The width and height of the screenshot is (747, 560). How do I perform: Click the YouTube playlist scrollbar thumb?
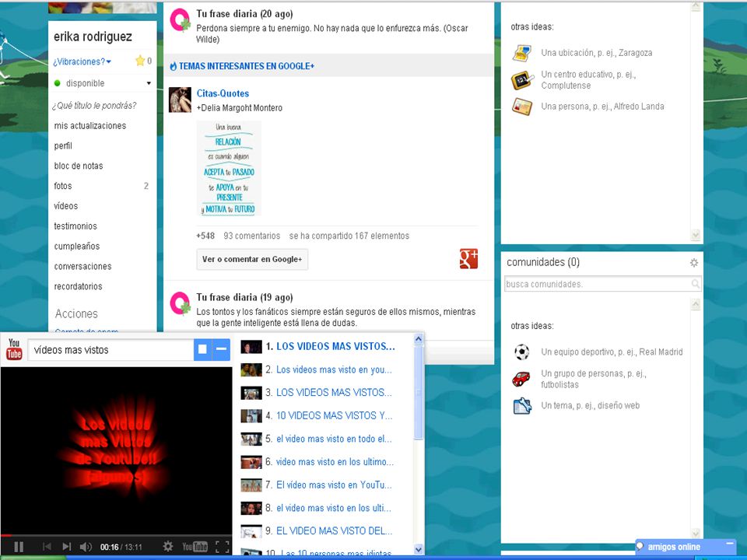(x=419, y=392)
